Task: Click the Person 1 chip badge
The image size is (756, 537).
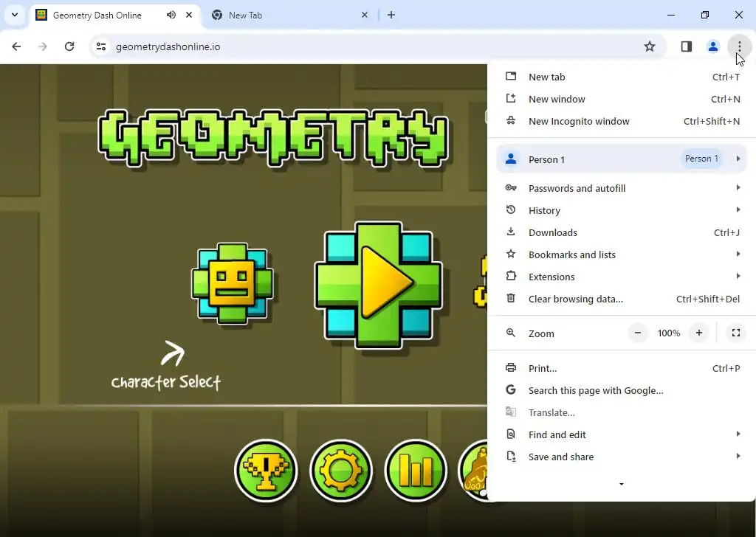Action: click(x=701, y=159)
